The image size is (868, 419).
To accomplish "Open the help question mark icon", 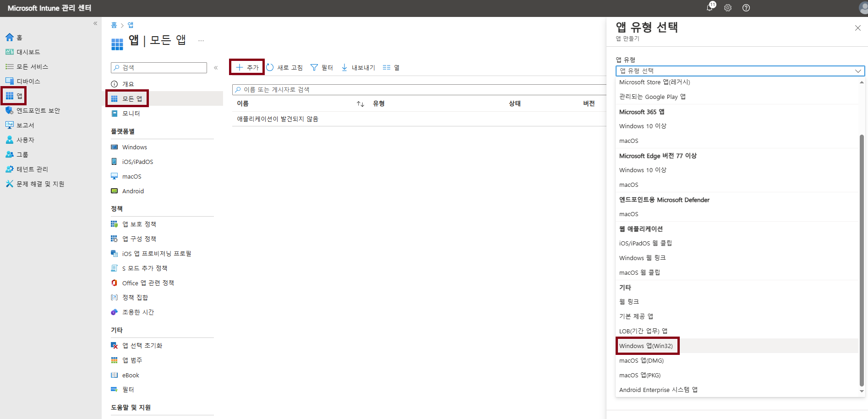I will [x=746, y=8].
